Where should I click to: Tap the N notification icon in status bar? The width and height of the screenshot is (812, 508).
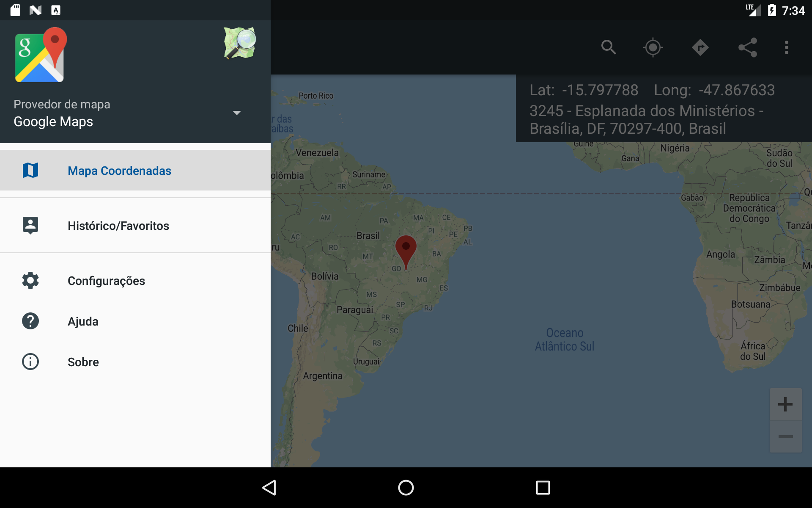tap(36, 10)
